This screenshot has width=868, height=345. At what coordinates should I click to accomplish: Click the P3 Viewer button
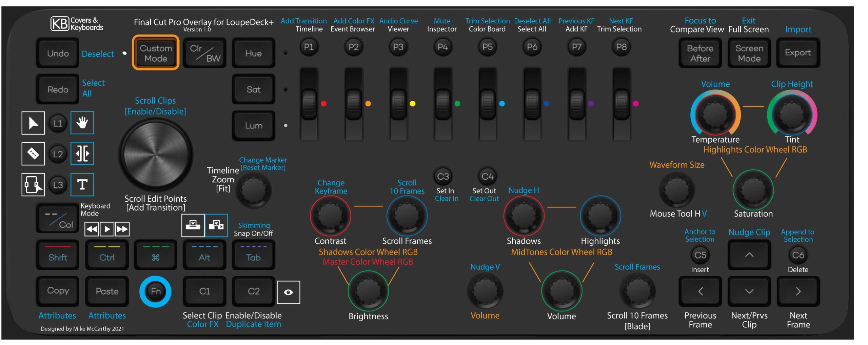point(398,47)
